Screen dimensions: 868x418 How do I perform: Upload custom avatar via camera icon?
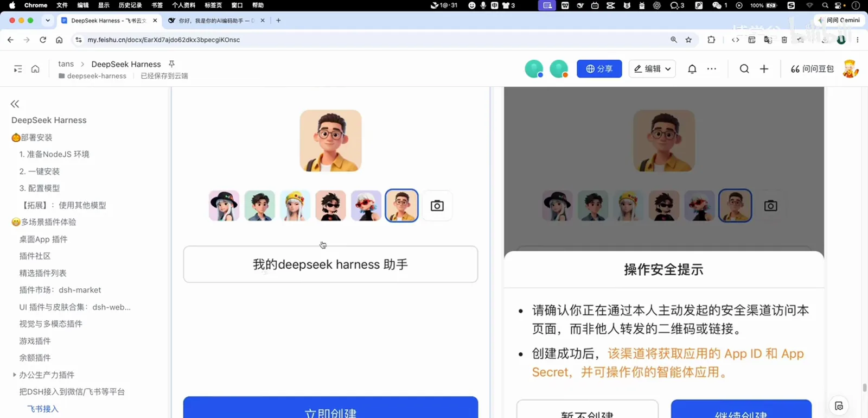437,206
